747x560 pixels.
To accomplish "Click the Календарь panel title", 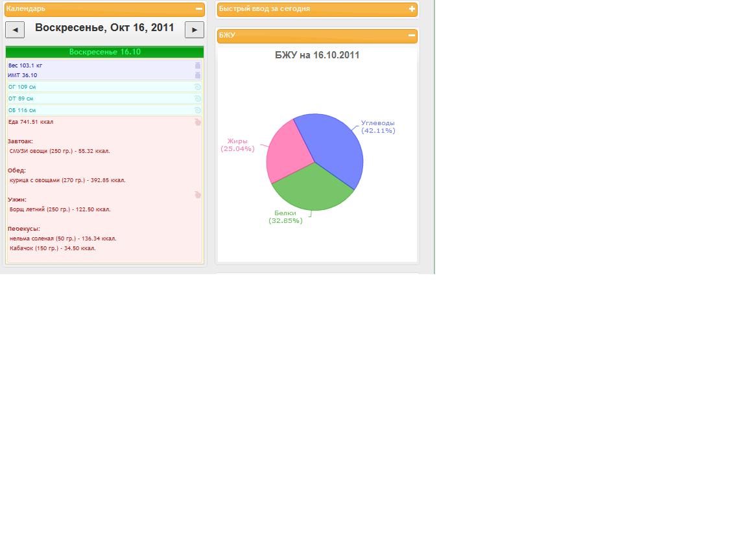I will [x=26, y=8].
